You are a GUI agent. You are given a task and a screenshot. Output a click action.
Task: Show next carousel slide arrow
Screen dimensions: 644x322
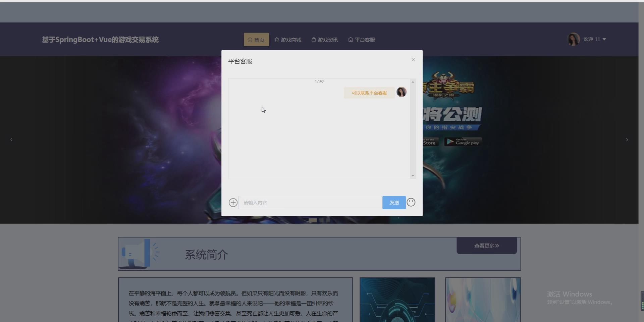point(627,140)
